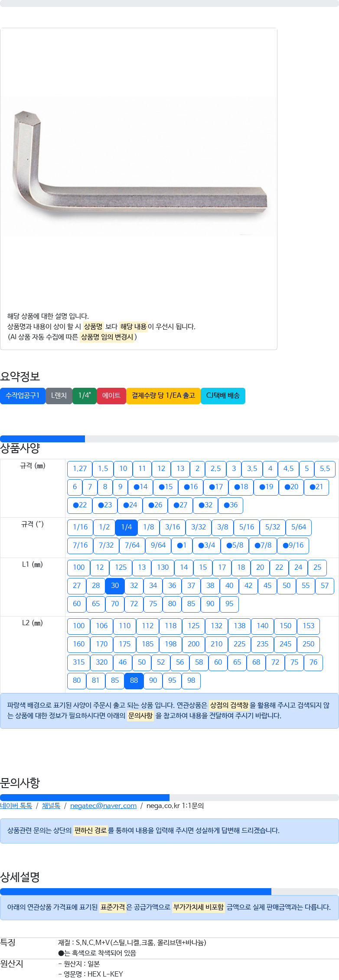Image resolution: width=339 pixels, height=980 pixels.
Task: Click the L렌치 tag
Action: pyautogui.click(x=59, y=396)
